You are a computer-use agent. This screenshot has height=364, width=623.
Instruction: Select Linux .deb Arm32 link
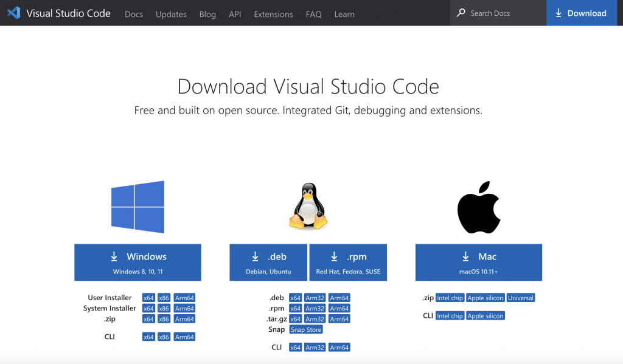[x=315, y=298]
